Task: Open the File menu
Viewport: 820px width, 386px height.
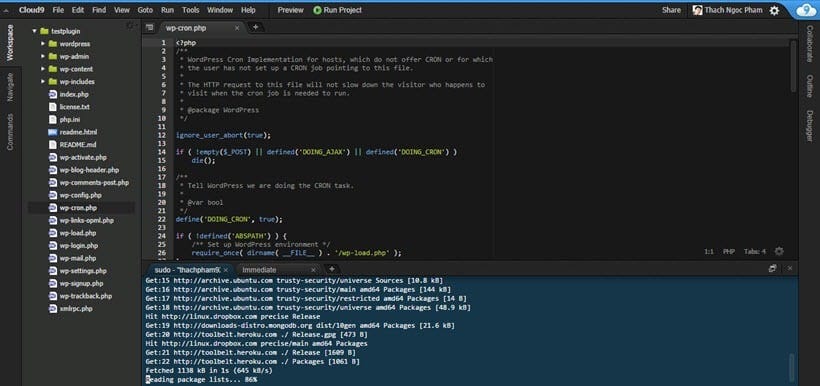Action: coord(59,10)
